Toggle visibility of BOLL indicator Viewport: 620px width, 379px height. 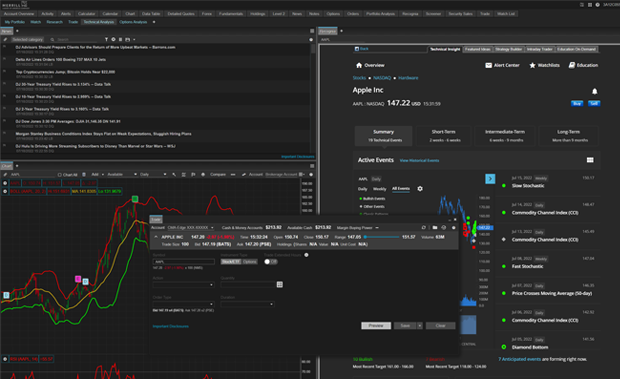[x=5, y=191]
